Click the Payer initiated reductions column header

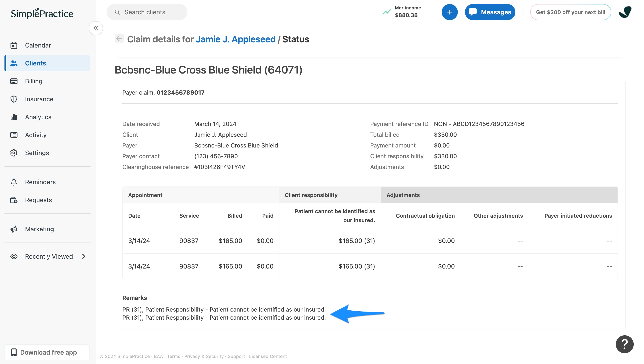tap(578, 216)
